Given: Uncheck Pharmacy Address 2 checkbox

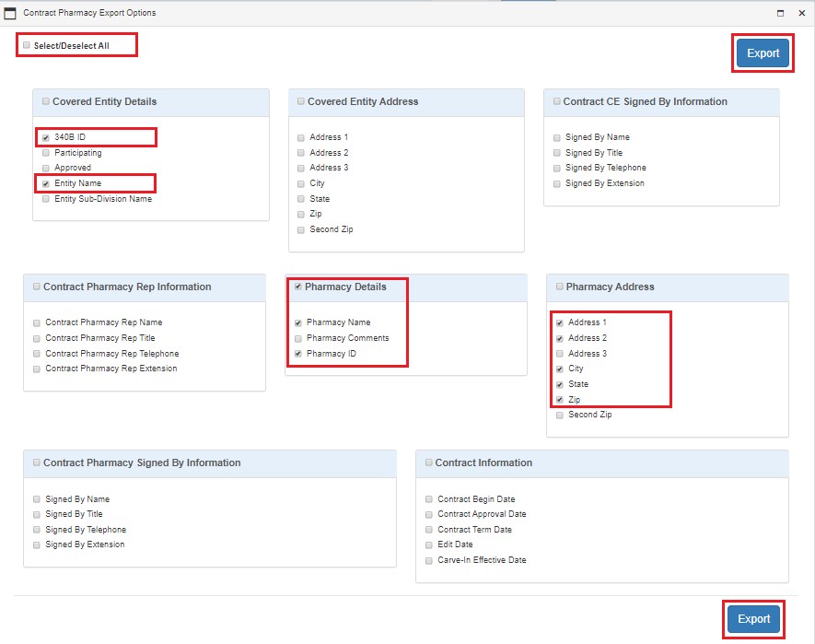Looking at the screenshot, I should pyautogui.click(x=560, y=338).
